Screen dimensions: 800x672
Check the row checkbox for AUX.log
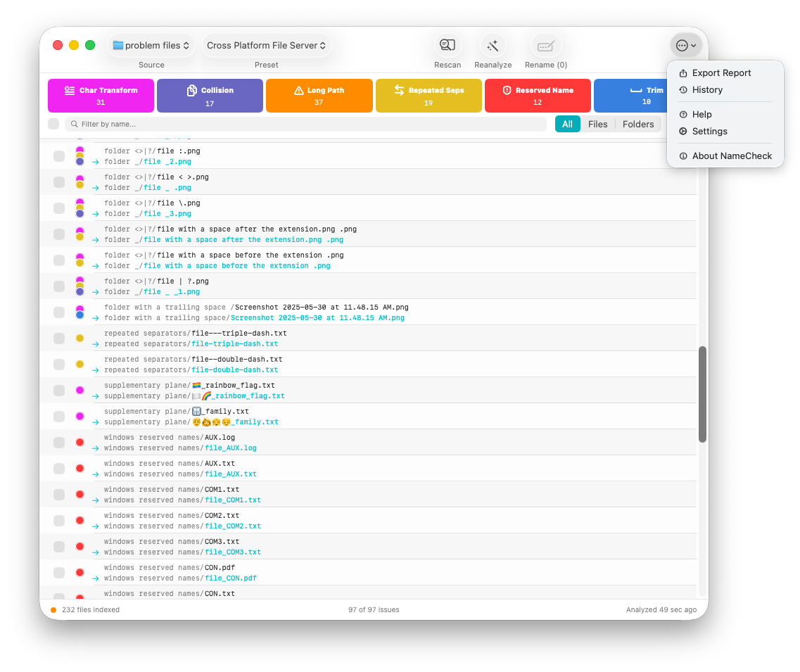pos(58,442)
